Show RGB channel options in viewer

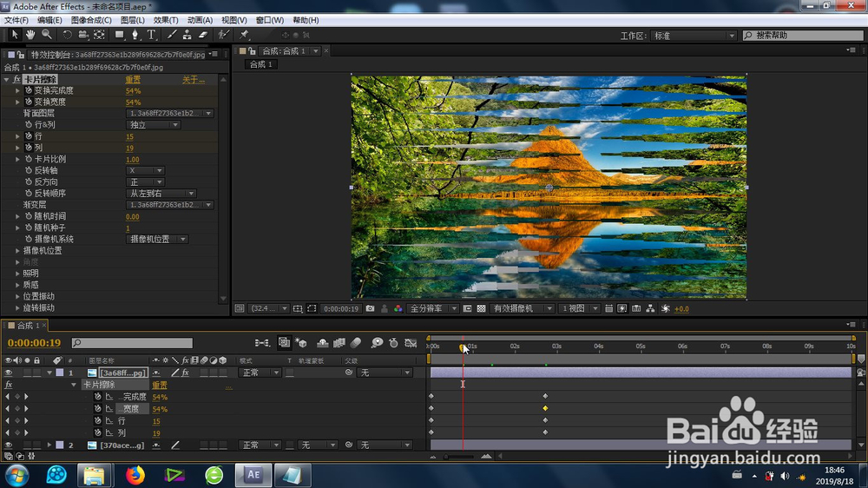click(398, 308)
